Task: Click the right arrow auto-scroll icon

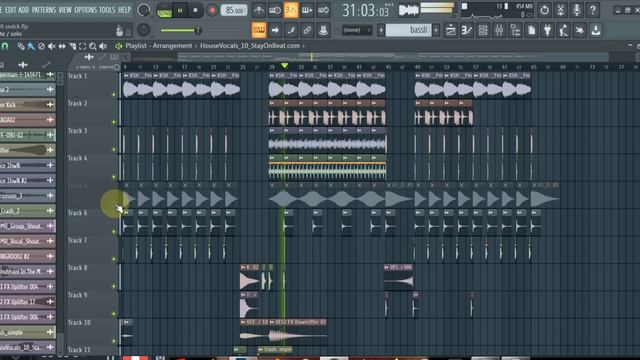Action: pyautogui.click(x=275, y=30)
